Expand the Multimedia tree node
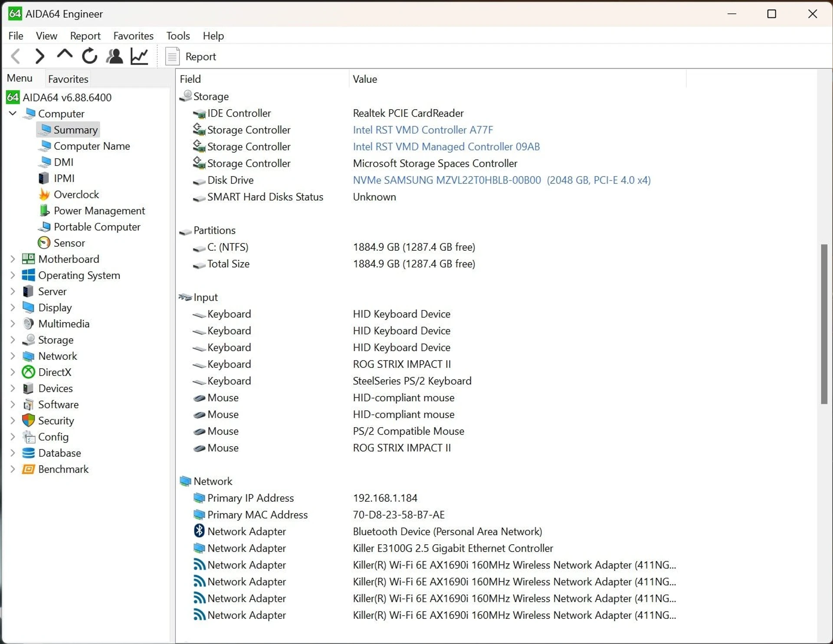Viewport: 833px width, 644px height. 13,324
